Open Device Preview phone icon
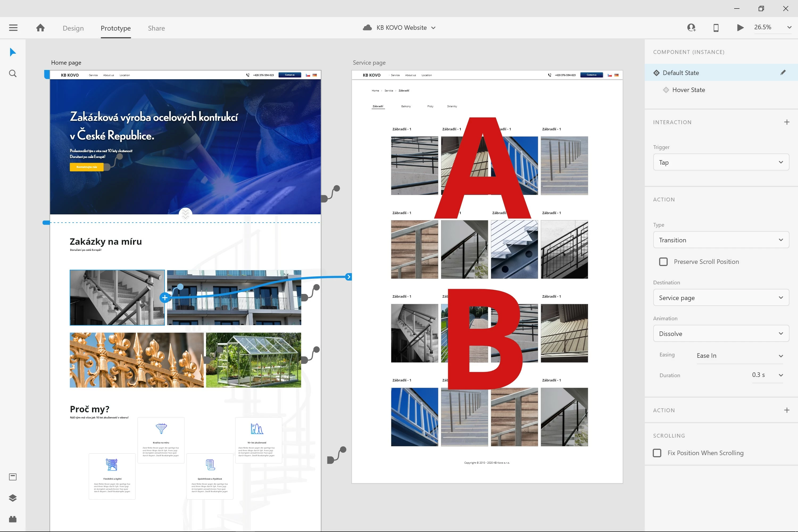 (716, 28)
